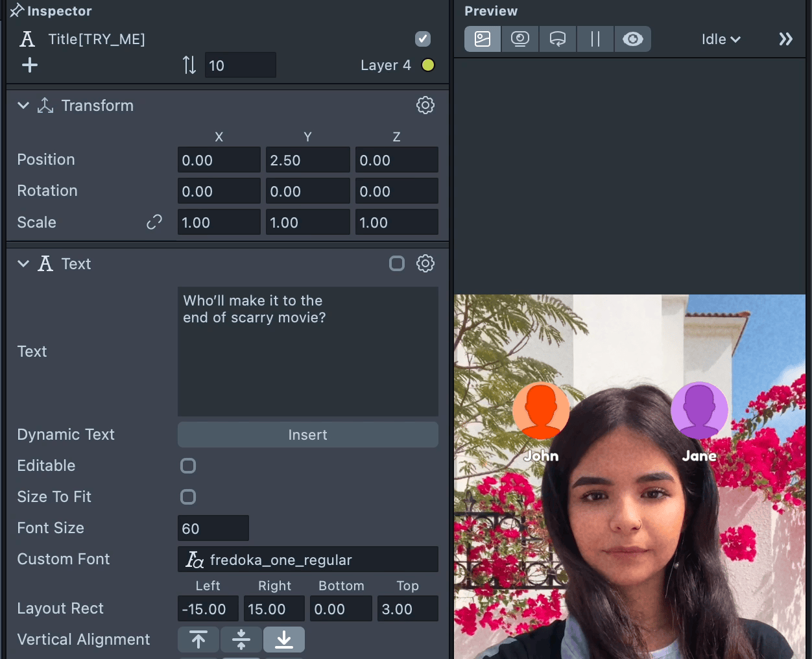
Task: Enable the Editable checkbox
Action: [x=188, y=466]
